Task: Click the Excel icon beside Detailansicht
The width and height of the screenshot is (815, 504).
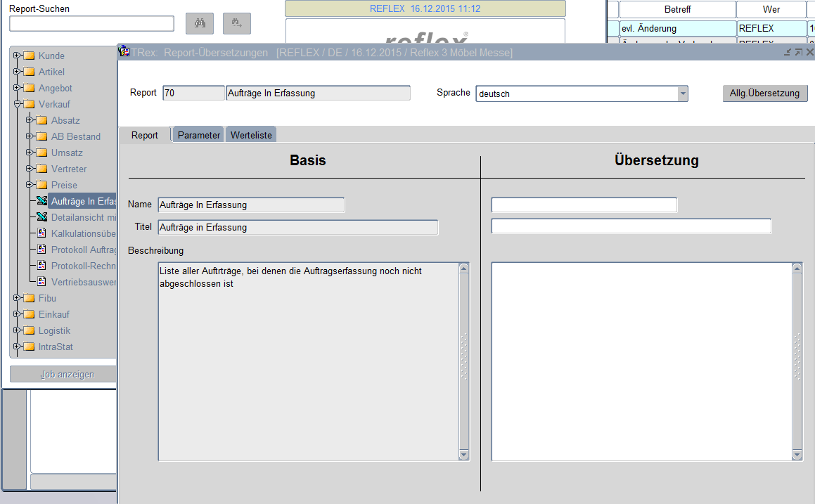Action: (42, 218)
